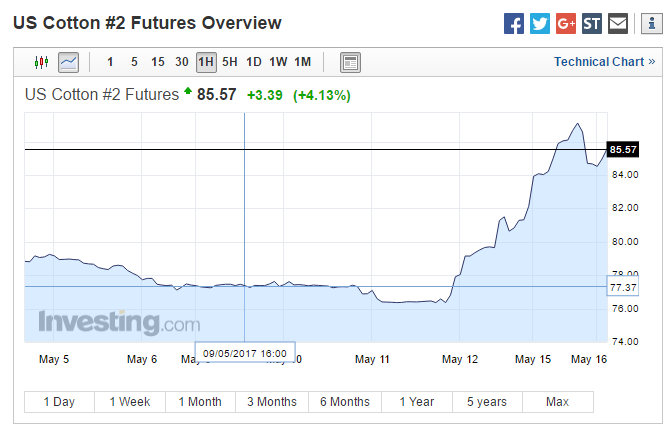Show the 1 Month time range

(200, 402)
